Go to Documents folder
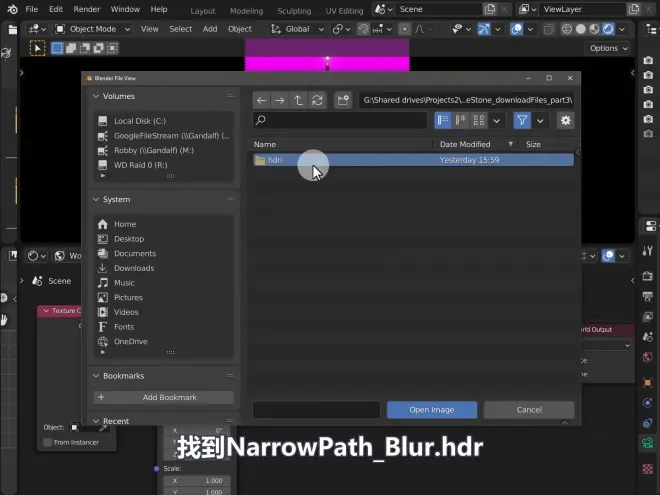The height and width of the screenshot is (495, 660). coord(164,254)
